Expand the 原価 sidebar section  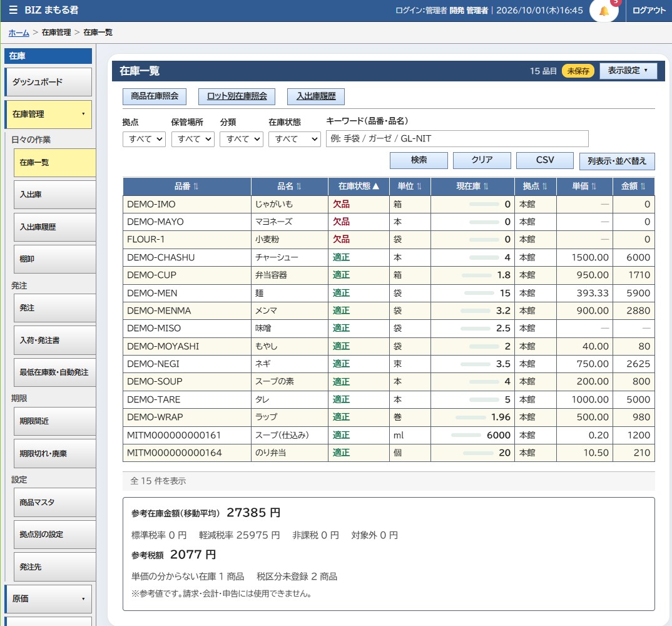pyautogui.click(x=48, y=599)
